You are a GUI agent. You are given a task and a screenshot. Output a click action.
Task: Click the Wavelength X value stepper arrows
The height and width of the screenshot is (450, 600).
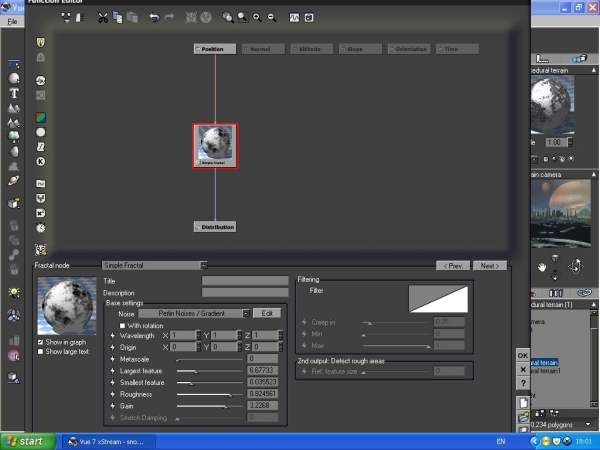[198, 336]
